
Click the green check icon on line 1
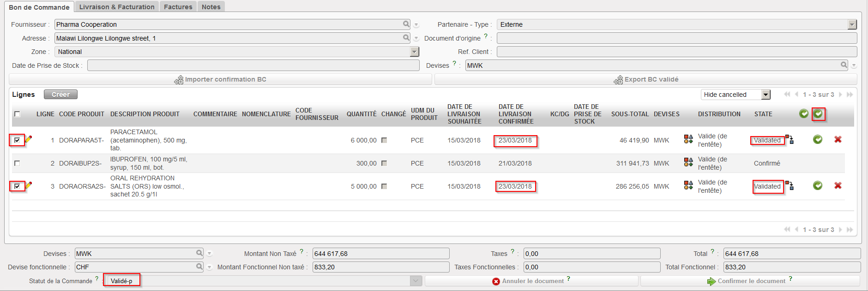click(x=817, y=139)
